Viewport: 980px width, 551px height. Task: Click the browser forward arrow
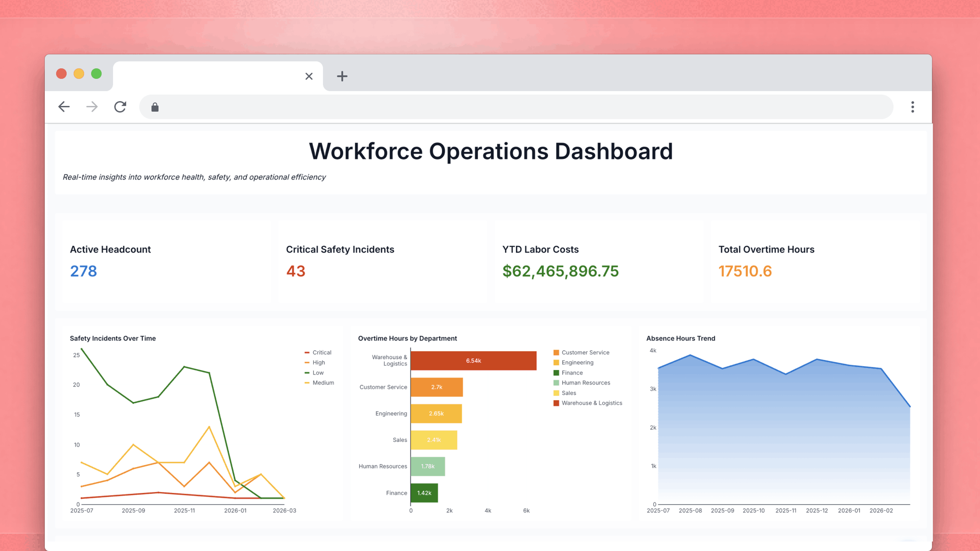(92, 107)
